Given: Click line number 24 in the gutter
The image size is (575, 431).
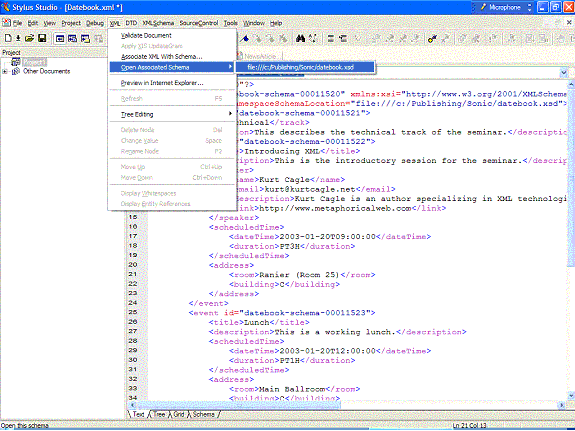Looking at the screenshot, I should pos(133,303).
